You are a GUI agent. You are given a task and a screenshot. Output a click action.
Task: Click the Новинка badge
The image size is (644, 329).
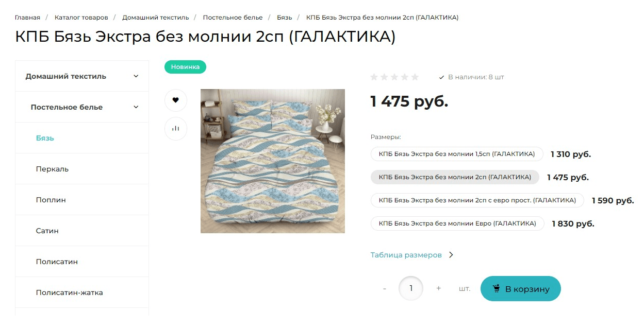(185, 67)
